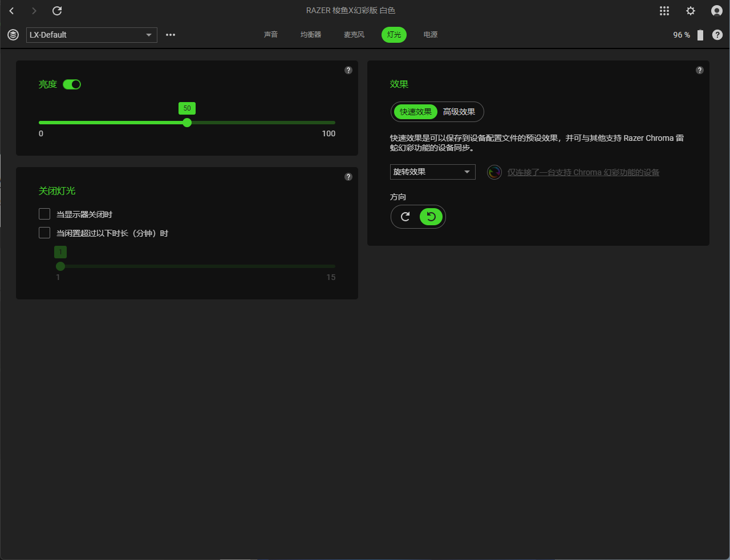The image size is (730, 560).
Task: Check 当显示器关闭时 option
Action: 44,214
